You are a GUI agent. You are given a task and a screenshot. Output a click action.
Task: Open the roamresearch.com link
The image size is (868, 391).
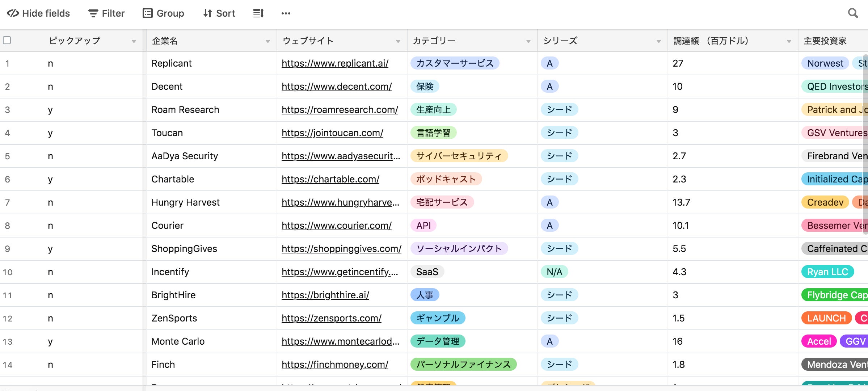point(340,110)
